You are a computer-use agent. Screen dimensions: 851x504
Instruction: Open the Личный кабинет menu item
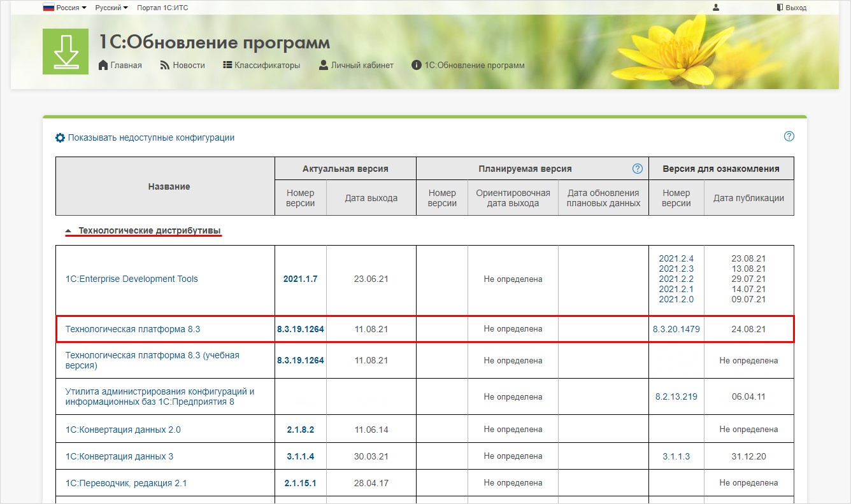356,65
